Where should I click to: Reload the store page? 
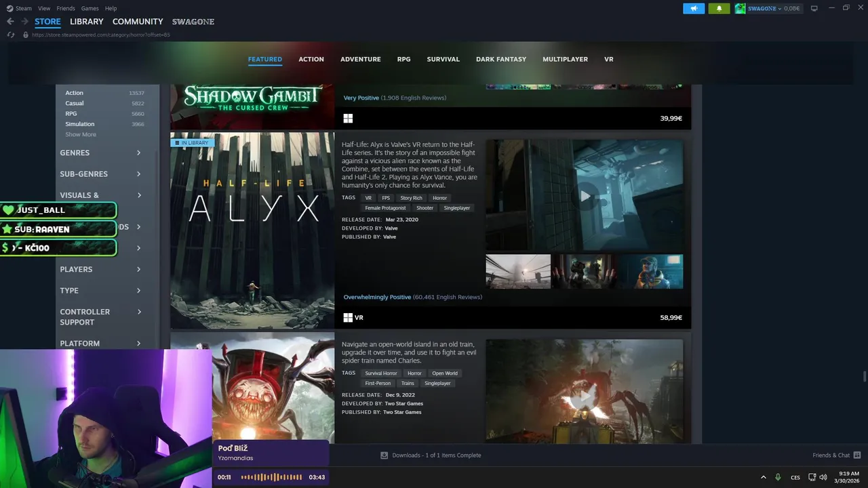click(10, 35)
